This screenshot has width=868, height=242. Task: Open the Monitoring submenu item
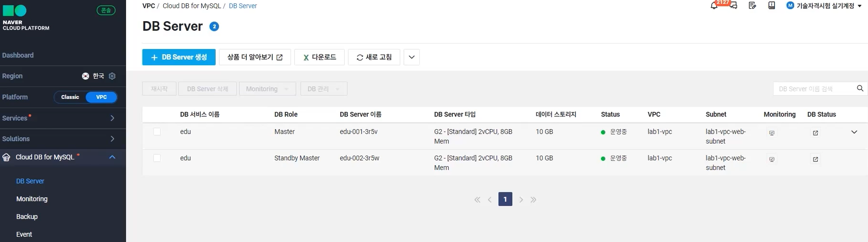pyautogui.click(x=32, y=199)
